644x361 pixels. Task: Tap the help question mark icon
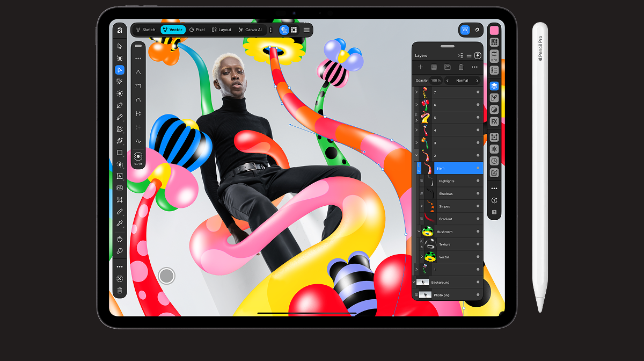494,213
